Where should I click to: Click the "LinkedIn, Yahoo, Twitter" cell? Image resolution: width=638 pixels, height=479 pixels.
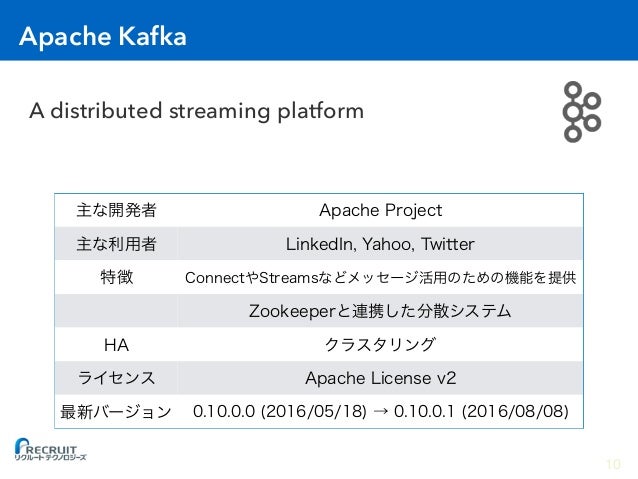(380, 243)
